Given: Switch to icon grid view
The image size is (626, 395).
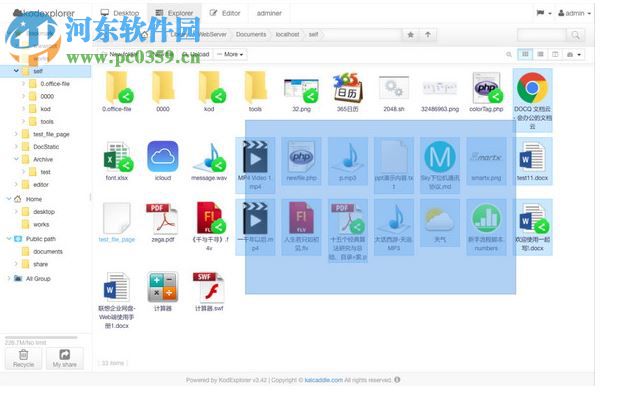Looking at the screenshot, I should click(x=525, y=54).
